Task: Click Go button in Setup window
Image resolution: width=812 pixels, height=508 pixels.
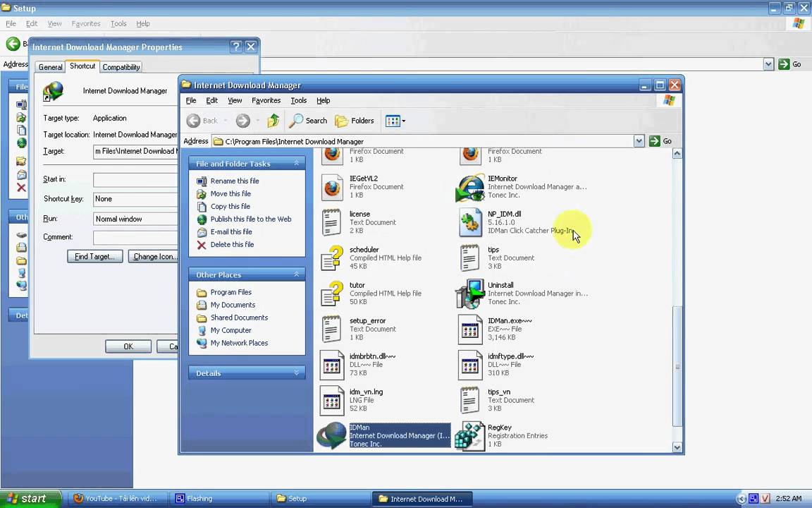Action: click(x=790, y=64)
